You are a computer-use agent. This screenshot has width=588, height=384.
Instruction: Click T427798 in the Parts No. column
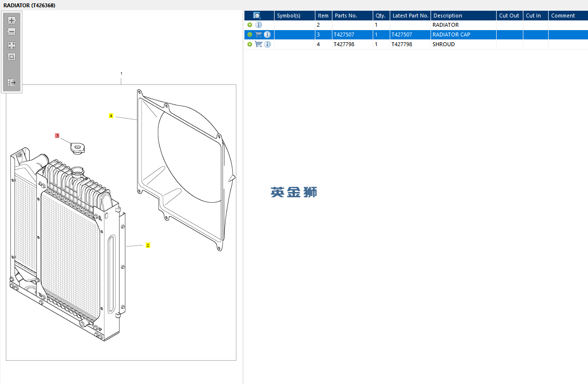pyautogui.click(x=344, y=44)
